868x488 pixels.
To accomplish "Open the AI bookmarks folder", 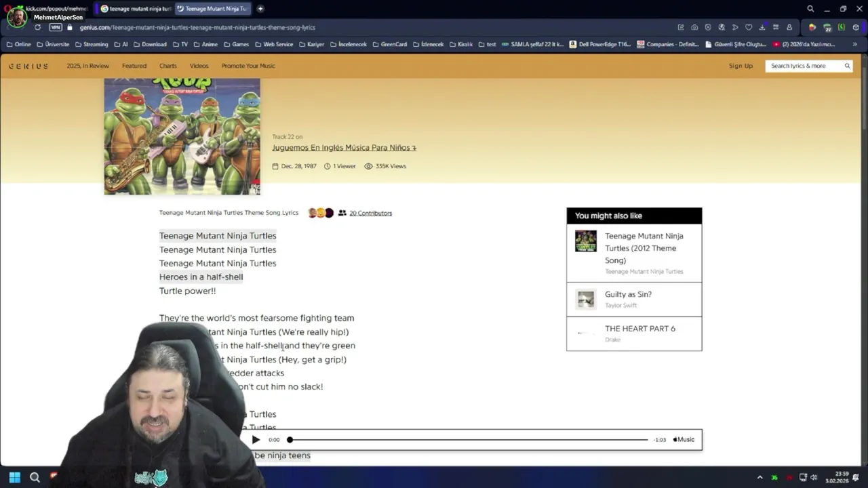I will coord(121,44).
